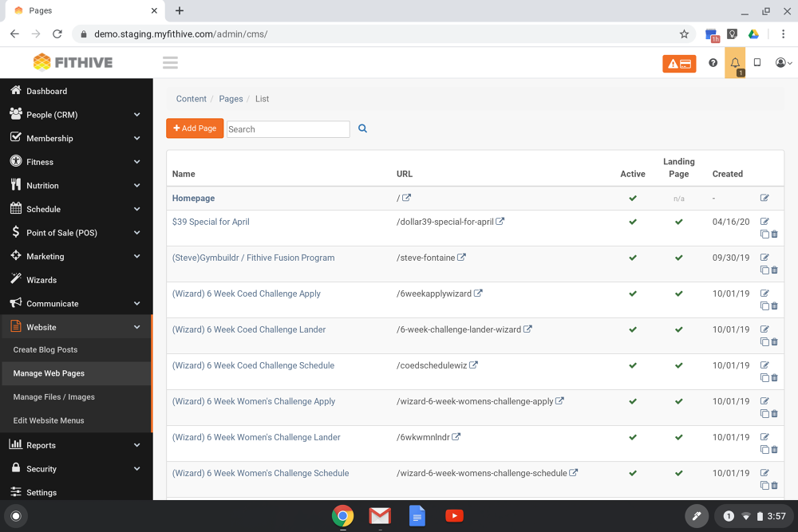This screenshot has height=532, width=798.
Task: Edit the Homepage page
Action: pyautogui.click(x=764, y=198)
